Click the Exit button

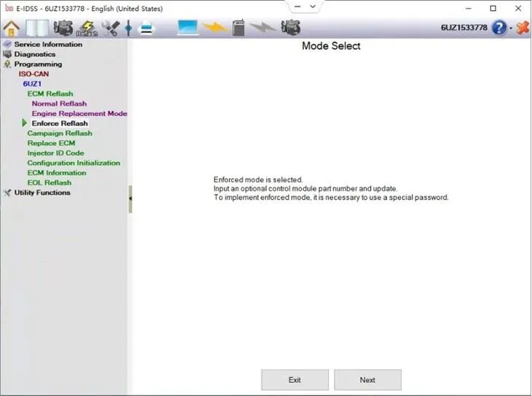click(294, 380)
